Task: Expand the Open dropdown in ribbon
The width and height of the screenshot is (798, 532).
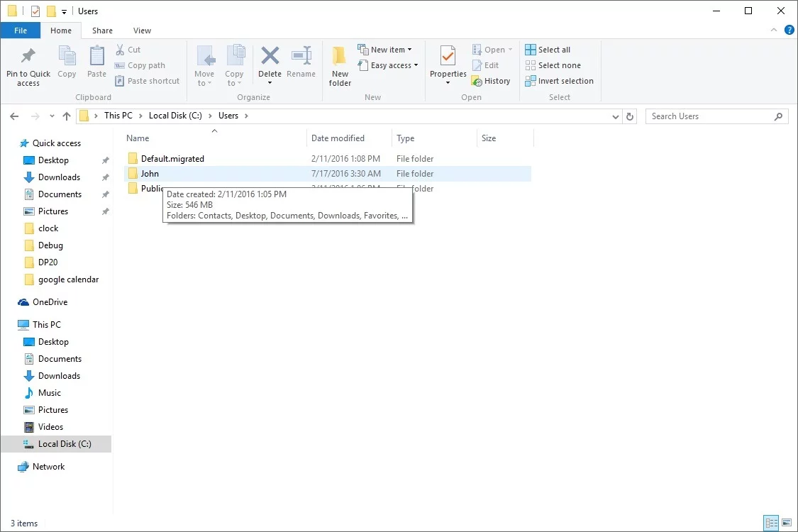Action: coord(492,50)
